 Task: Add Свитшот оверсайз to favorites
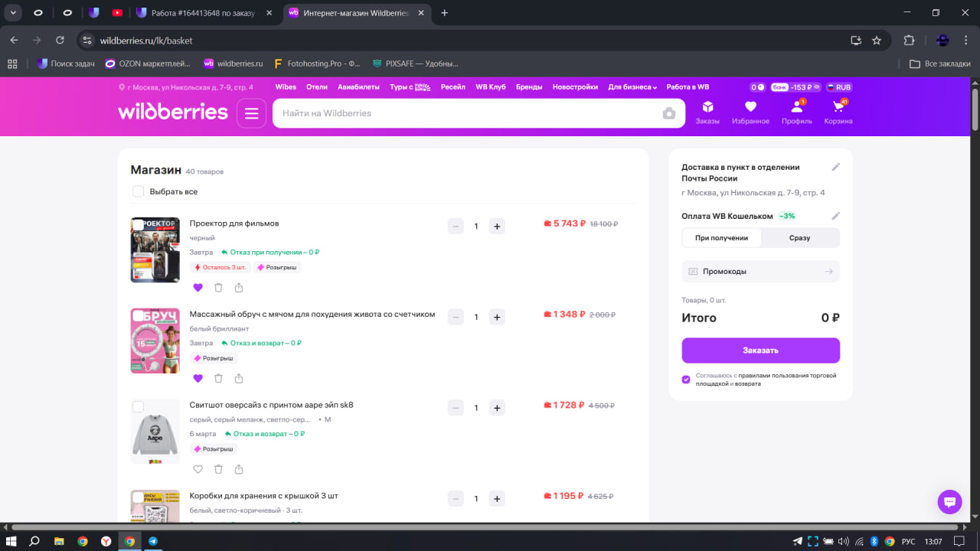[198, 469]
